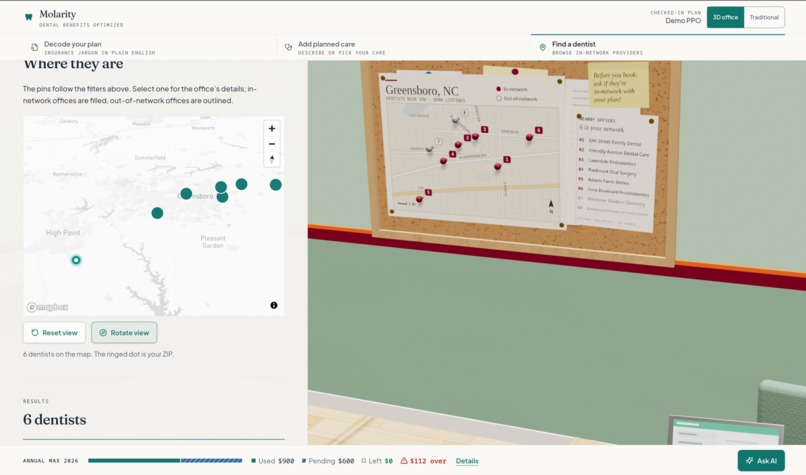Click white out-of-network pin labeled 8
Viewport: 806px width, 475px height.
455,120
